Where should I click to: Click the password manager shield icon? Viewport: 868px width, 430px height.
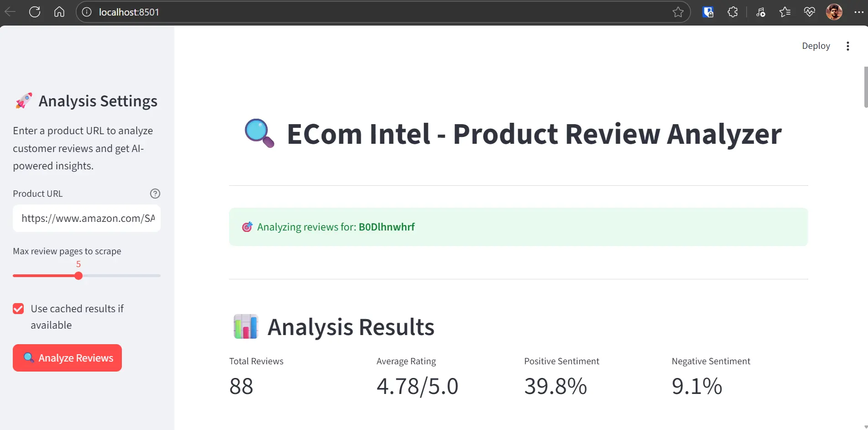click(708, 12)
